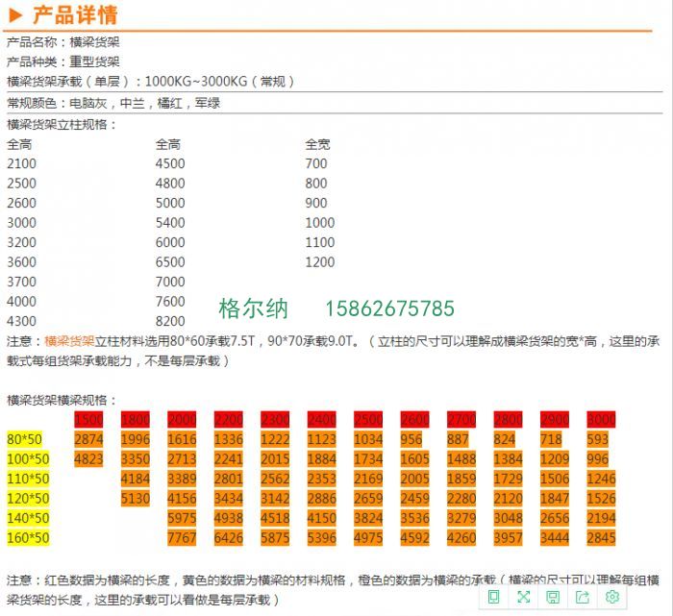
Task: Select the red 1500 beam length cell
Action: tap(88, 419)
